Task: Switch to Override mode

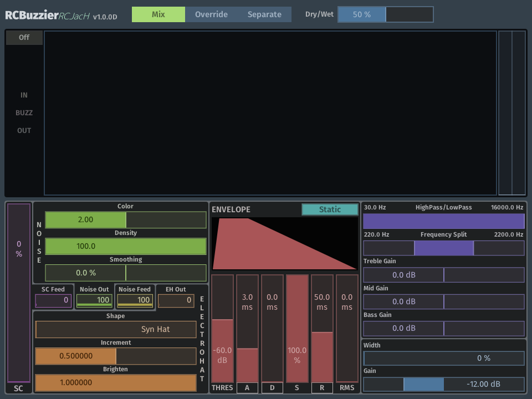Action: point(211,14)
